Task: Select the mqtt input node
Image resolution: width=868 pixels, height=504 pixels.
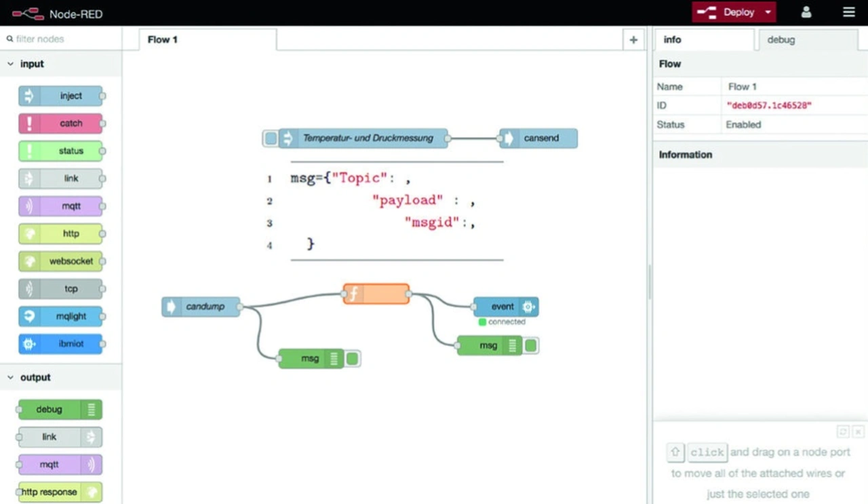Action: coord(61,206)
